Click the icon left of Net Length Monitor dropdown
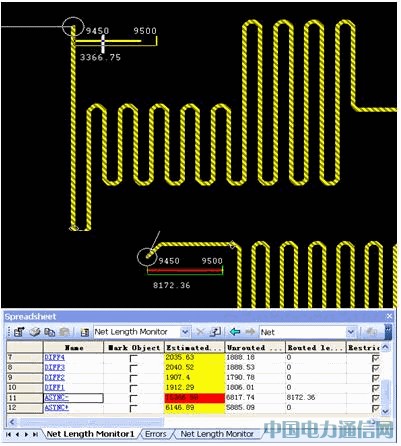Viewport: 401px width, 446px height. coord(85,332)
